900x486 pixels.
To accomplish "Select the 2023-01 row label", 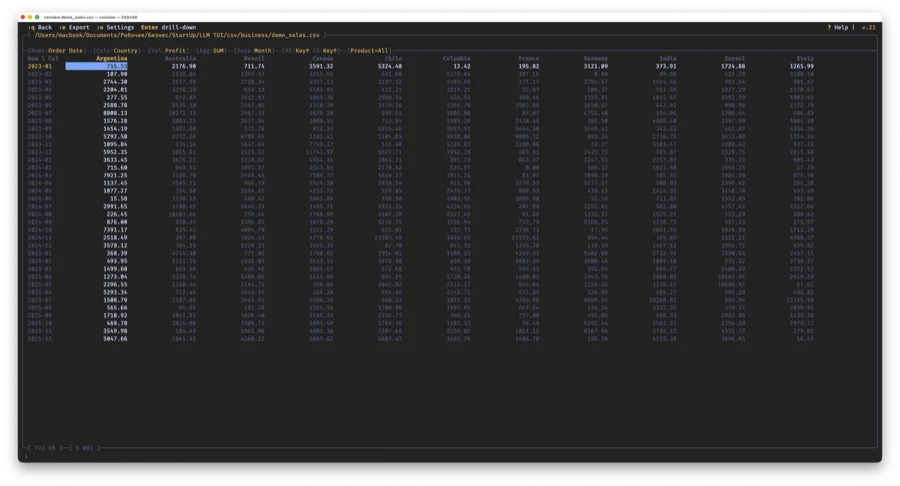I will [x=42, y=67].
